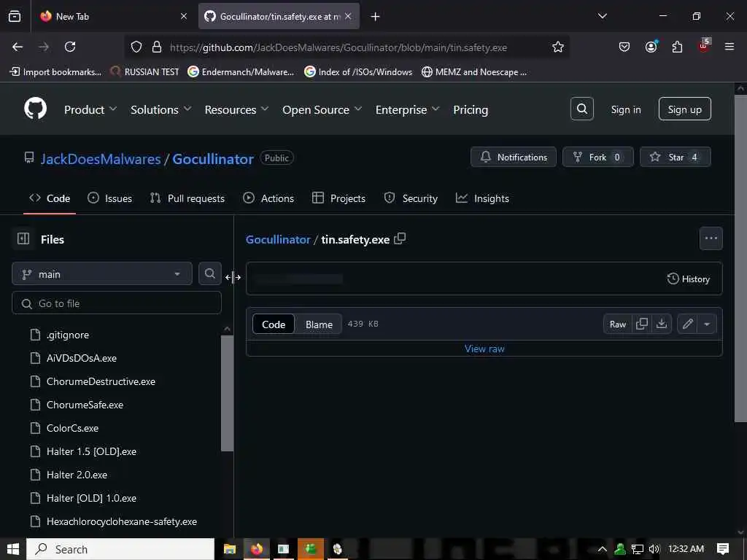Open a new browser tab with plus

click(376, 17)
